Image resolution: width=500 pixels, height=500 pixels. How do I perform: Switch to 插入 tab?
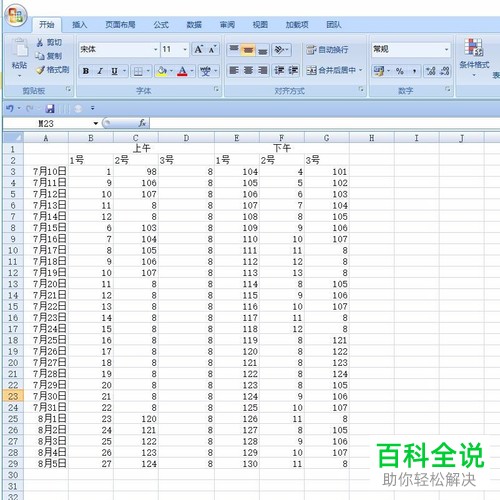pyautogui.click(x=79, y=25)
